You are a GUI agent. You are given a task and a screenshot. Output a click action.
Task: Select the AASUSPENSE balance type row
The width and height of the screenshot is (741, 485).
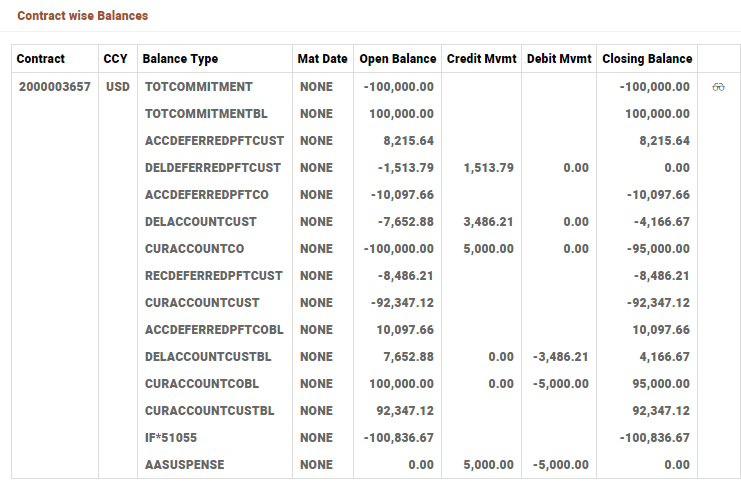pyautogui.click(x=185, y=465)
